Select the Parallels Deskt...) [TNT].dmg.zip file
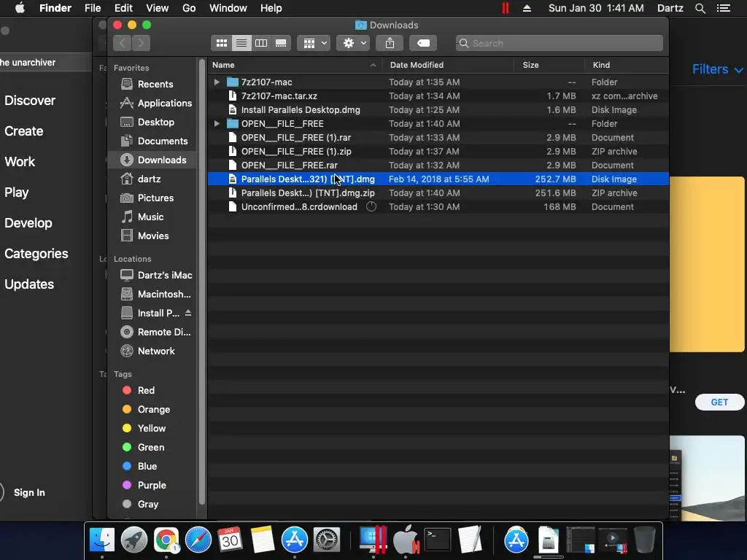The image size is (747, 560). coord(438,192)
